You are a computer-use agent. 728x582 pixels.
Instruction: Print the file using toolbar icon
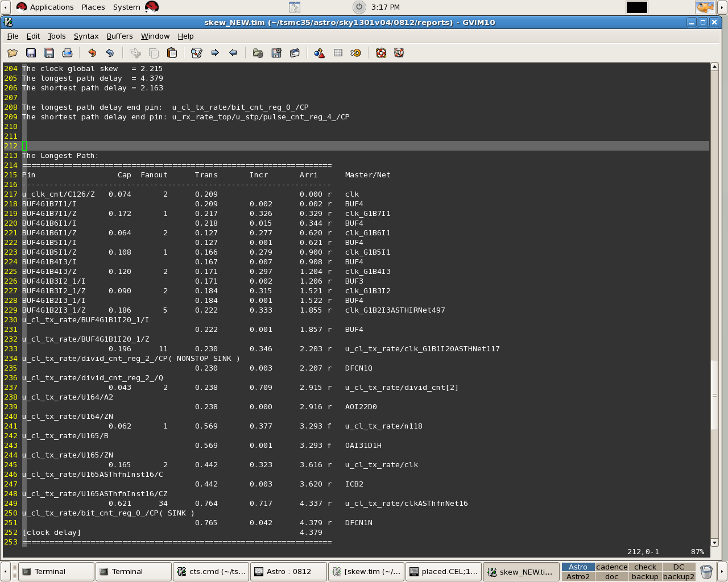[67, 53]
